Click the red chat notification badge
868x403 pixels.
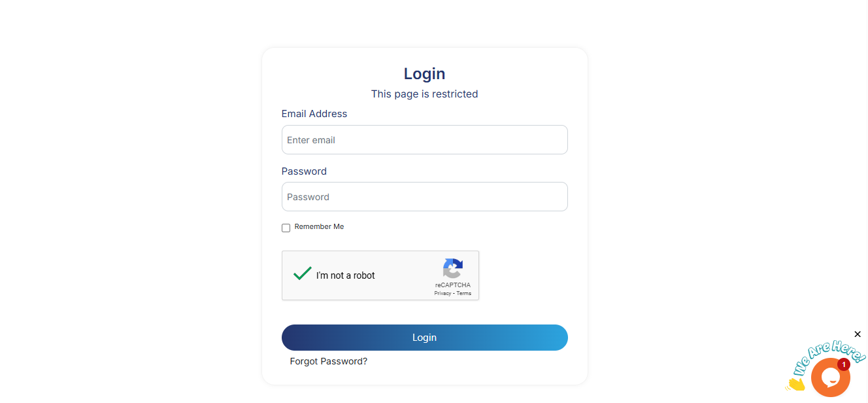(844, 364)
